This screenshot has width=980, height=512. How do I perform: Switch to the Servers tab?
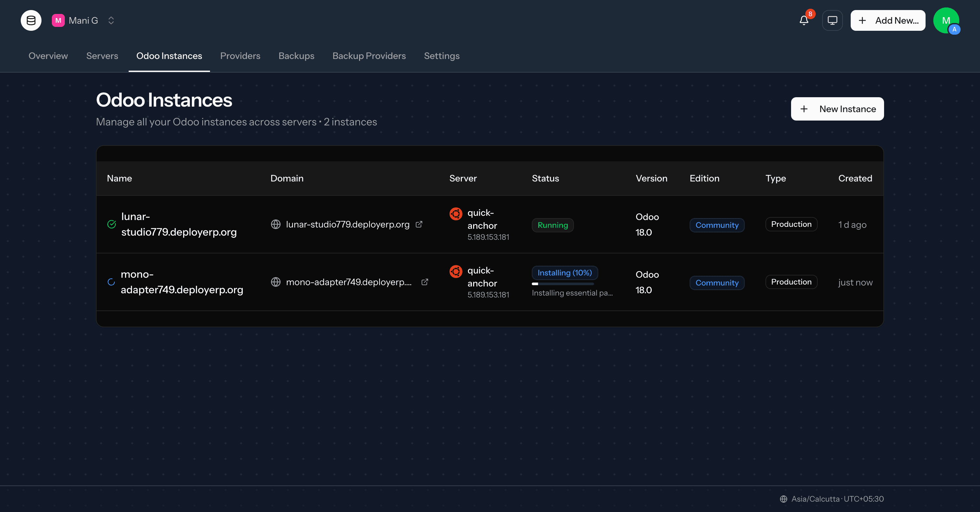tap(102, 56)
